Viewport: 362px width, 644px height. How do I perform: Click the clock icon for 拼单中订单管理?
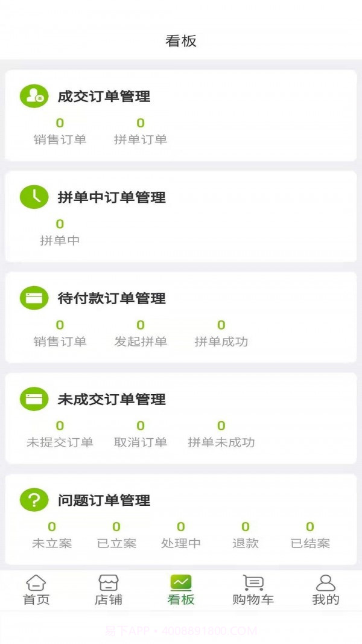(34, 197)
